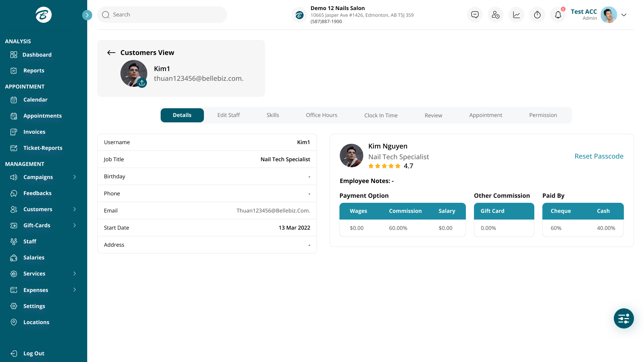Expand the Services submenu

tap(35, 274)
